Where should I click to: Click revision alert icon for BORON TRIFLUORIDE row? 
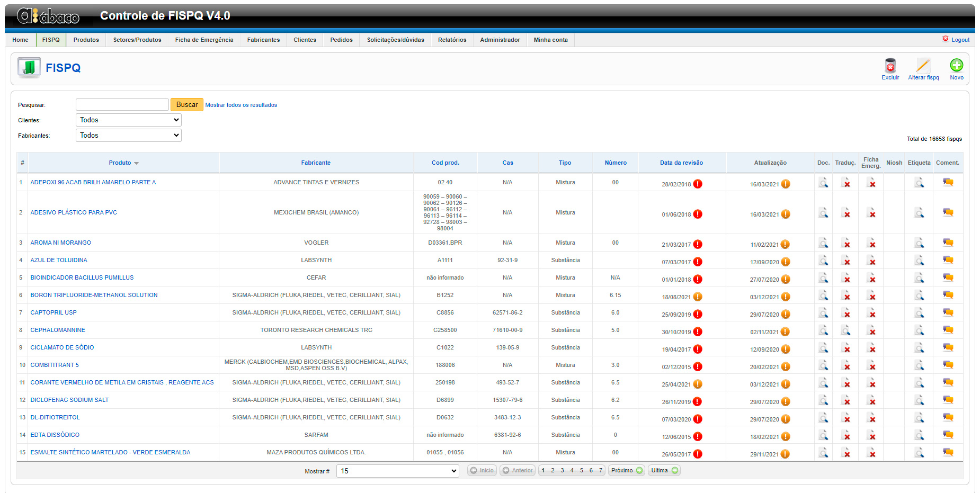(698, 297)
